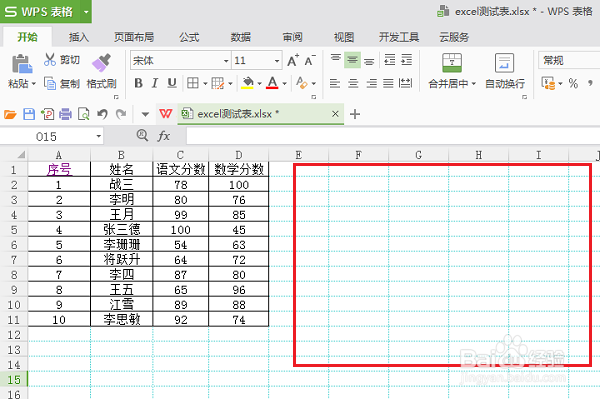Switch to the 公式 tab
600x399 pixels.
[189, 37]
